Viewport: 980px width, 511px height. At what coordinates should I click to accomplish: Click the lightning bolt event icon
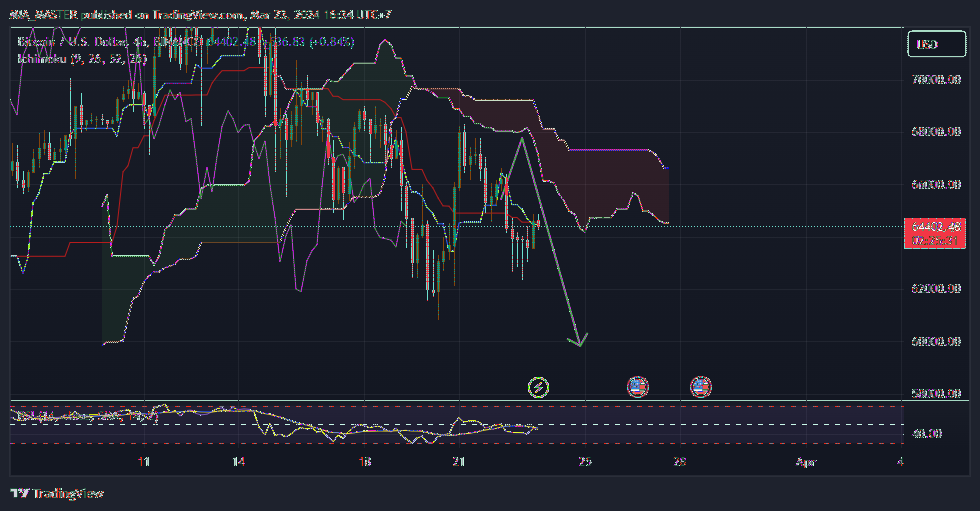(x=538, y=387)
